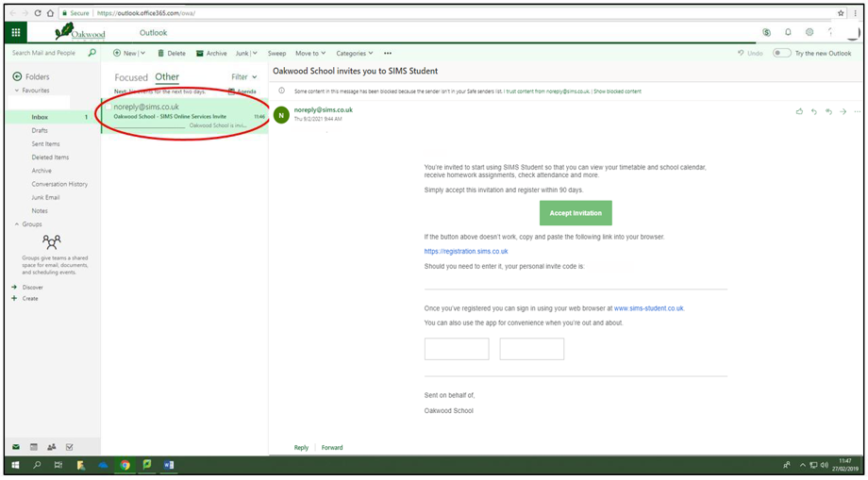Open the settings gear in the header
The image size is (868, 480).
point(810,33)
